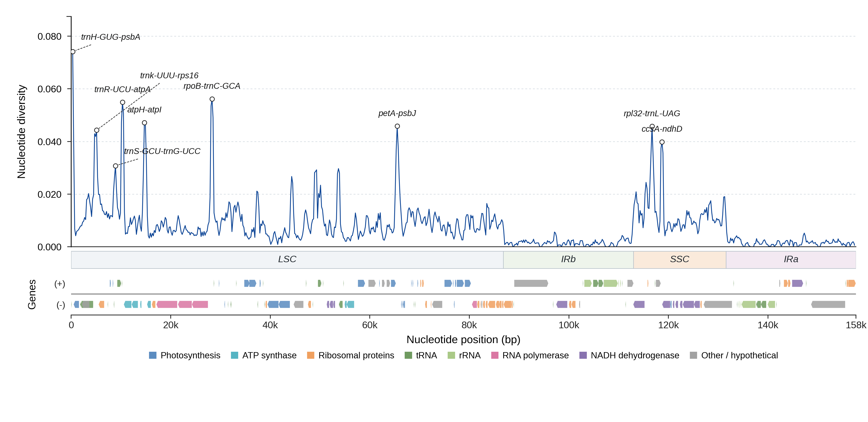Select the 'petA-psbJ' annotation label
The height and width of the screenshot is (422, 868).
coord(397,113)
